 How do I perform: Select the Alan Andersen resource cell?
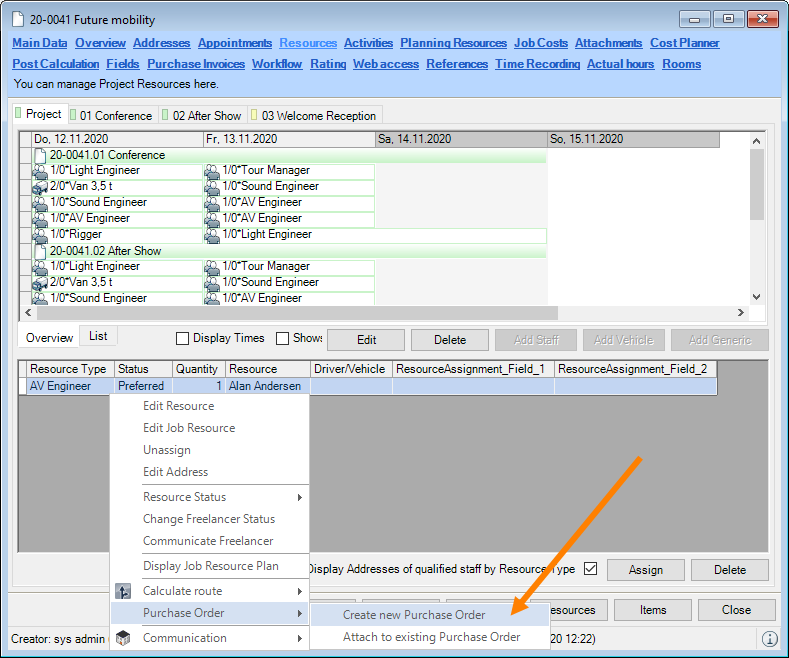point(267,386)
